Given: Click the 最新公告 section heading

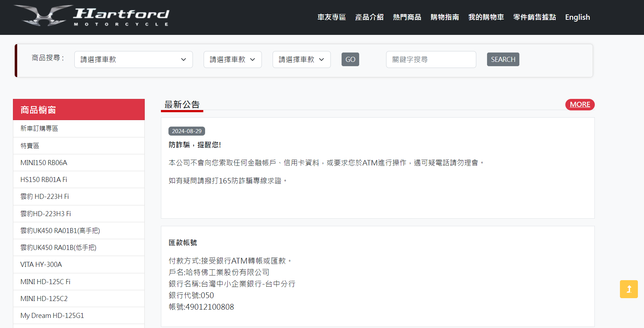Looking at the screenshot, I should tap(182, 105).
